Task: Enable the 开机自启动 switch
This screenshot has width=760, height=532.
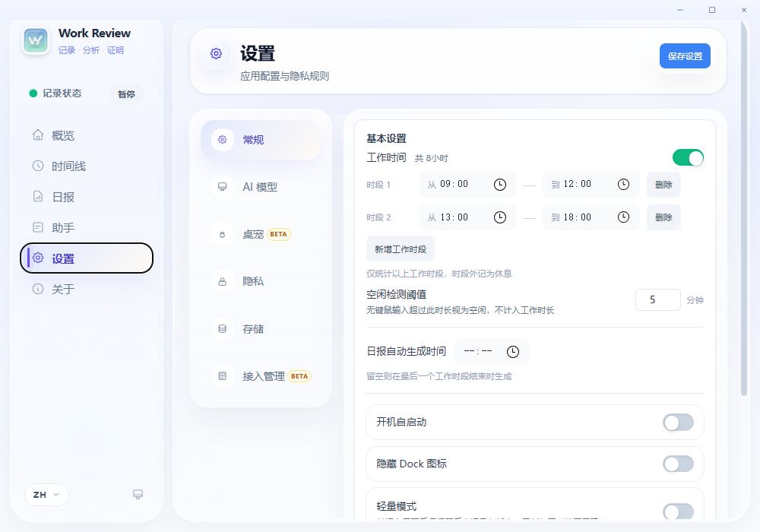Action: click(x=678, y=423)
